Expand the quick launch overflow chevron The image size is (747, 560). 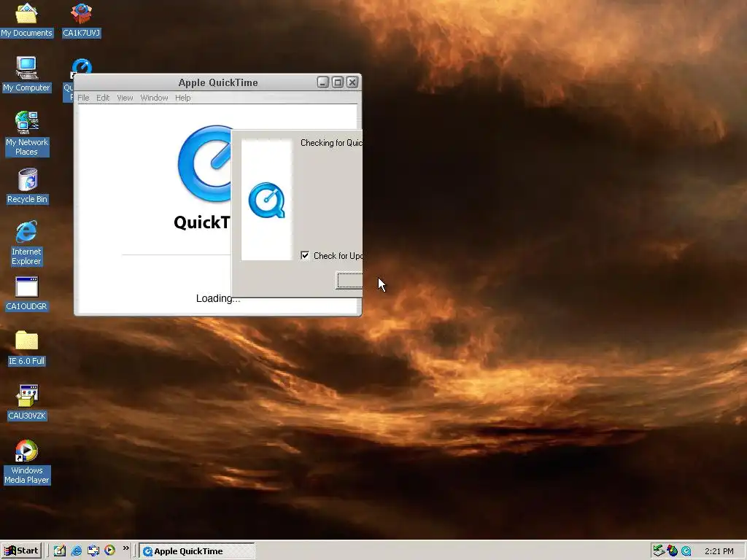(x=125, y=548)
